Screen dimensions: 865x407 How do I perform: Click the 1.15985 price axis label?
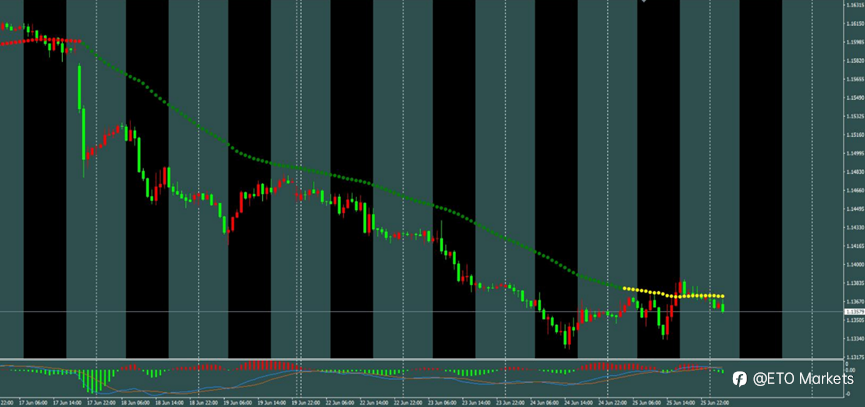(x=855, y=42)
